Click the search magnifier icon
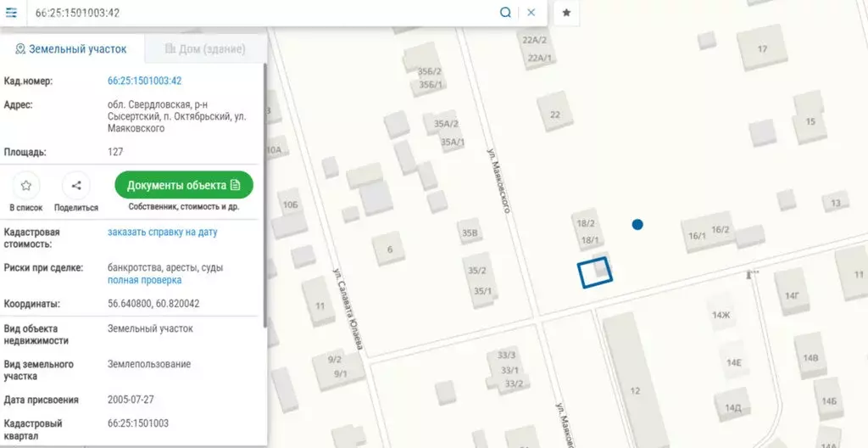 (505, 12)
